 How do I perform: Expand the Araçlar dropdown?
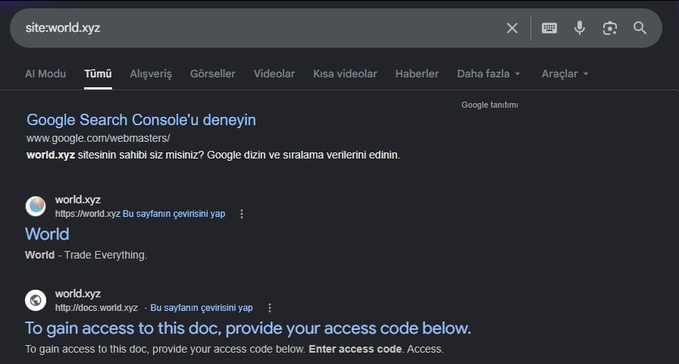[x=565, y=74]
